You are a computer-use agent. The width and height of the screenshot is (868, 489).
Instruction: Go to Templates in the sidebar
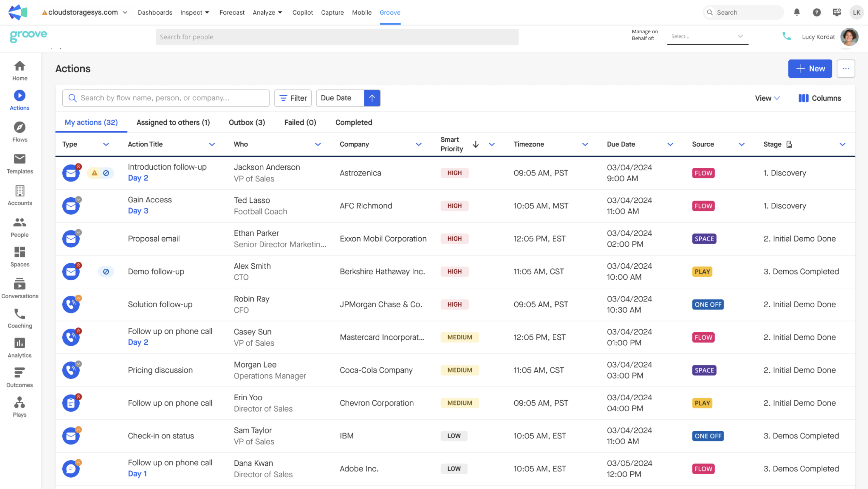pos(20,164)
